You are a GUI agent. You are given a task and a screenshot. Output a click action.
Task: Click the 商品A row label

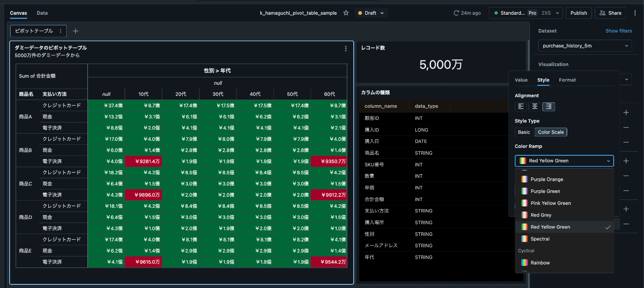pyautogui.click(x=25, y=117)
